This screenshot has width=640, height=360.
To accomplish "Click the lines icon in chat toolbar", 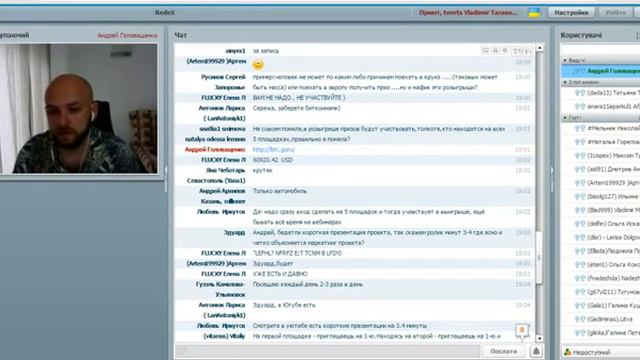I will pyautogui.click(x=485, y=51).
